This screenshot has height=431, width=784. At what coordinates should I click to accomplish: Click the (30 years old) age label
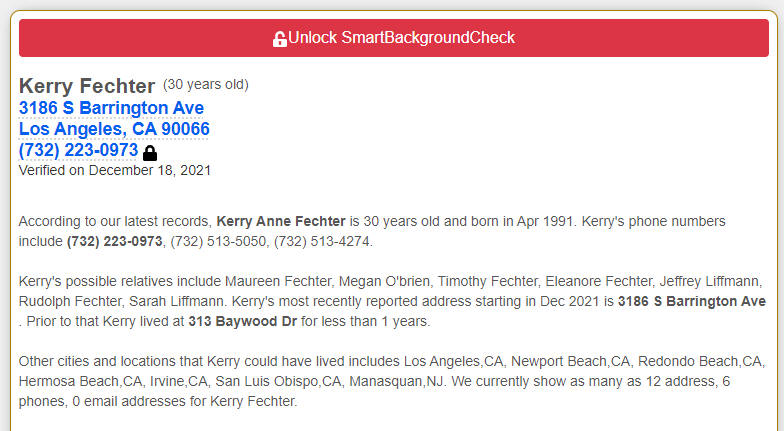[206, 84]
